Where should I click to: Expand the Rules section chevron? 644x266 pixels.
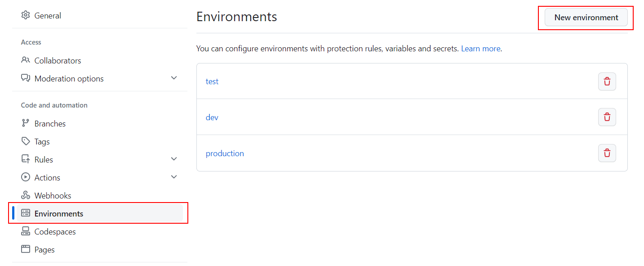click(x=174, y=159)
